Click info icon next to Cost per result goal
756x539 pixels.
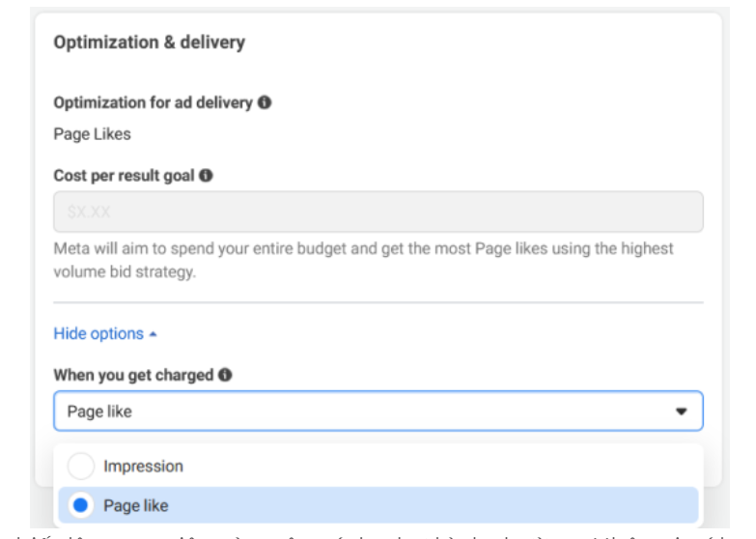(206, 176)
